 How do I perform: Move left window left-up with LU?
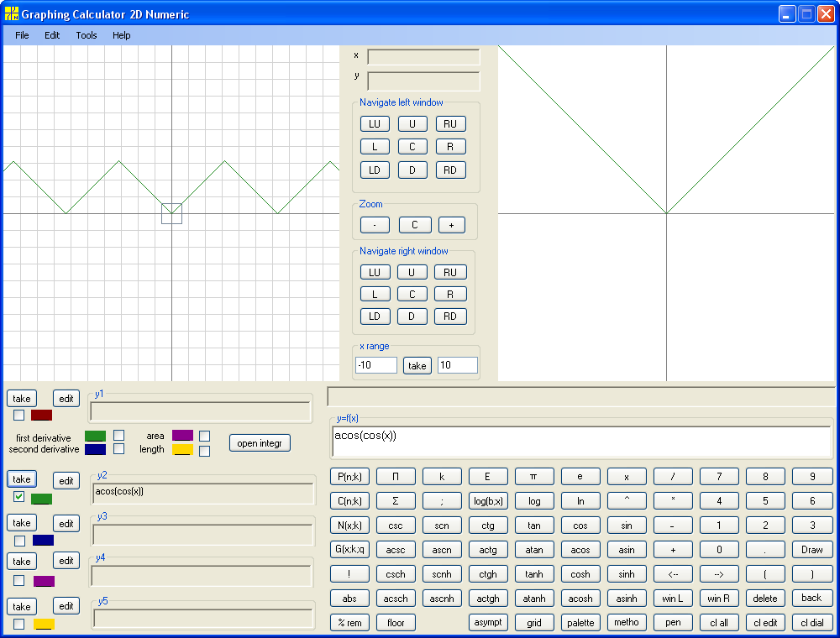[375, 124]
